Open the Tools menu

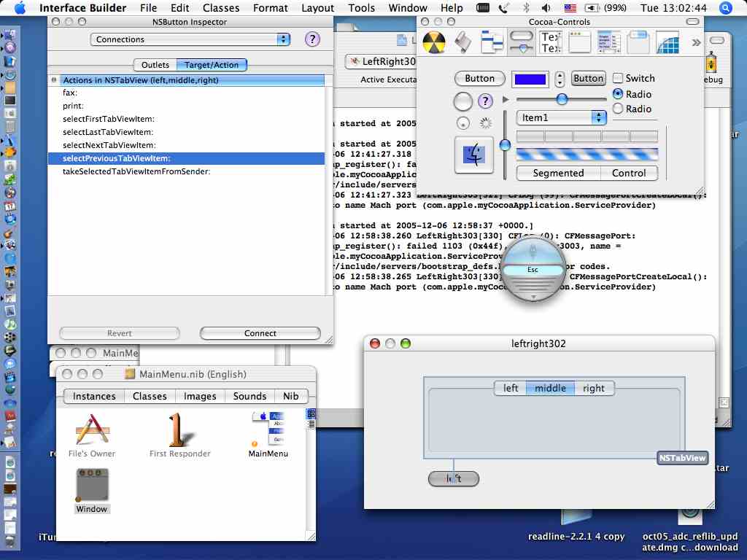click(362, 8)
